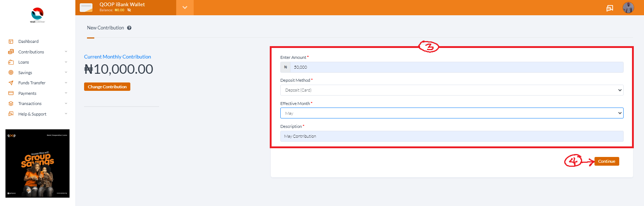Go to Dashboard menu item
This screenshot has height=206, width=644.
tap(28, 41)
